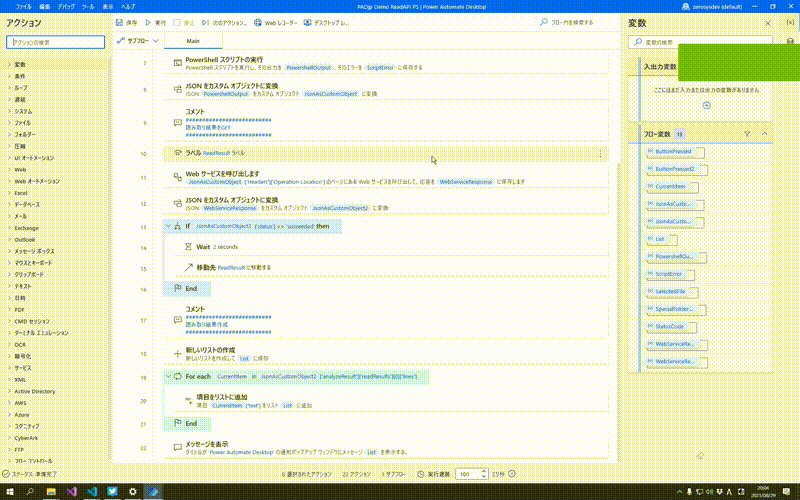Expand the OCR action group

[x=9, y=344]
